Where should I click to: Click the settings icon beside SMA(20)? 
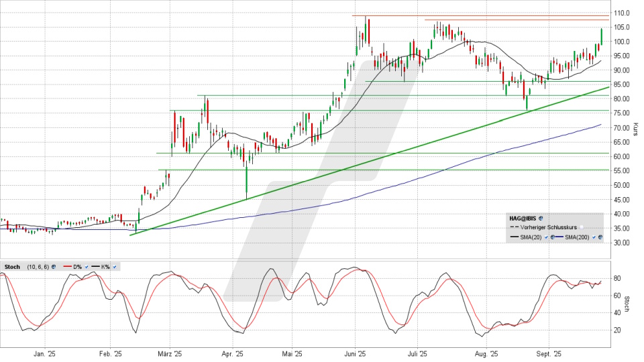click(551, 237)
